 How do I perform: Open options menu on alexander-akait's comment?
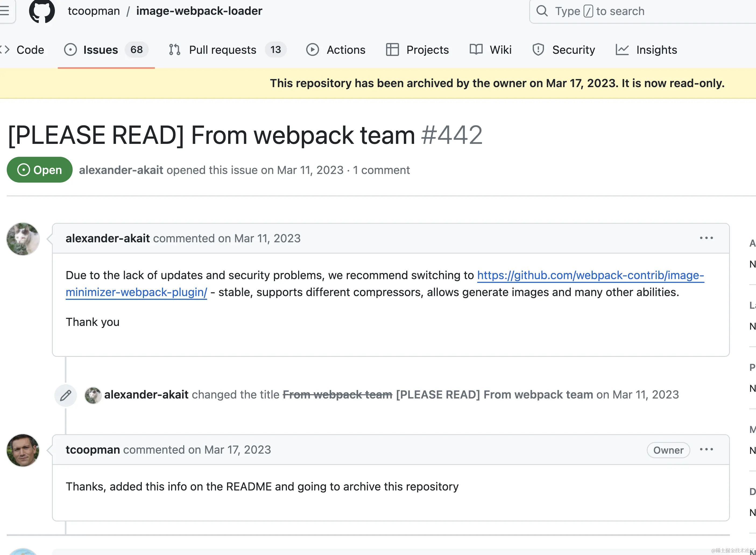706,238
